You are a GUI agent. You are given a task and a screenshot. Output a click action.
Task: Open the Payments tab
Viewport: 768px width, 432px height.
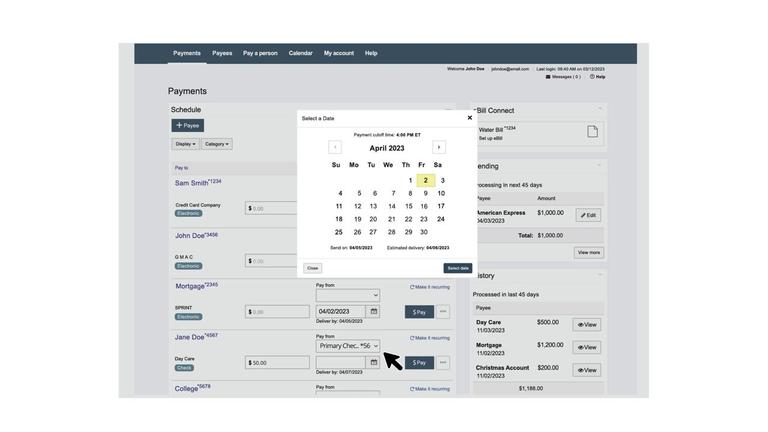(x=187, y=53)
